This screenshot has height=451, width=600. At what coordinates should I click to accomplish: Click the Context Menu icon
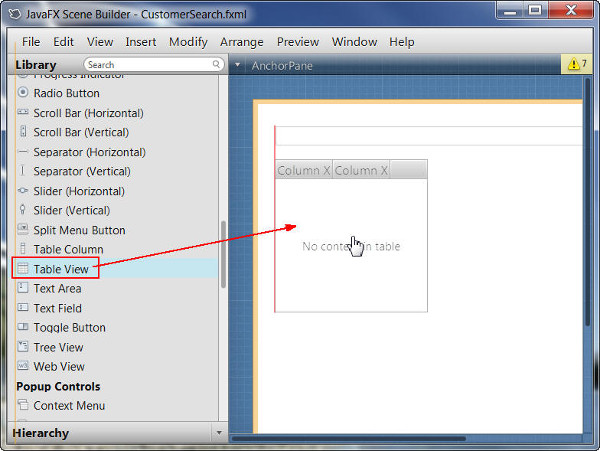(x=23, y=405)
